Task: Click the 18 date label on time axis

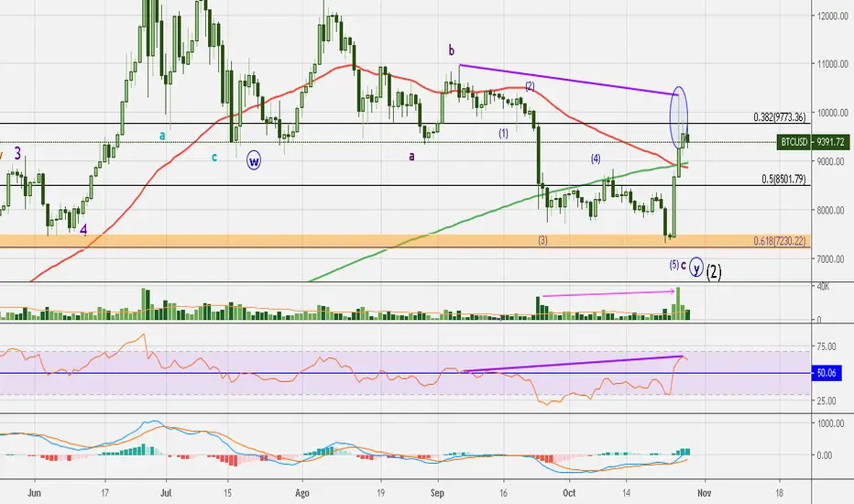Action: (780, 493)
